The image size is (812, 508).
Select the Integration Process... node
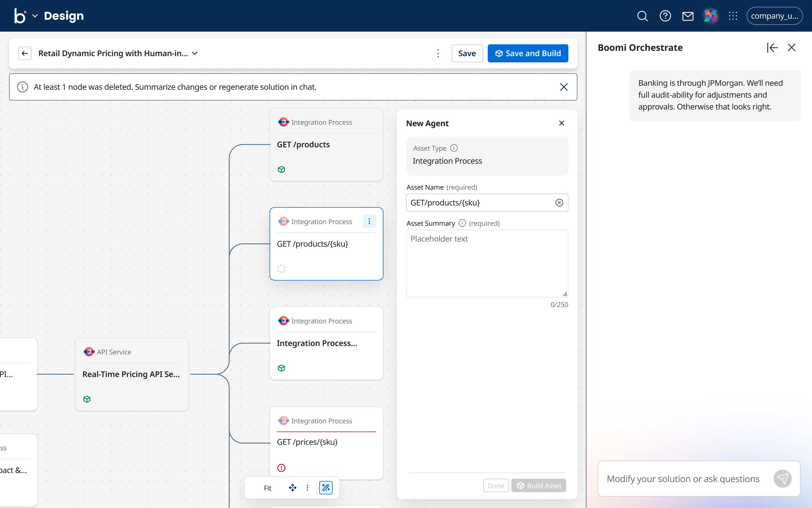tap(326, 343)
